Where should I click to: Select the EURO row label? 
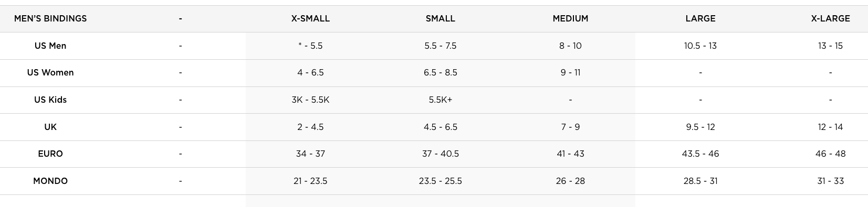click(50, 154)
